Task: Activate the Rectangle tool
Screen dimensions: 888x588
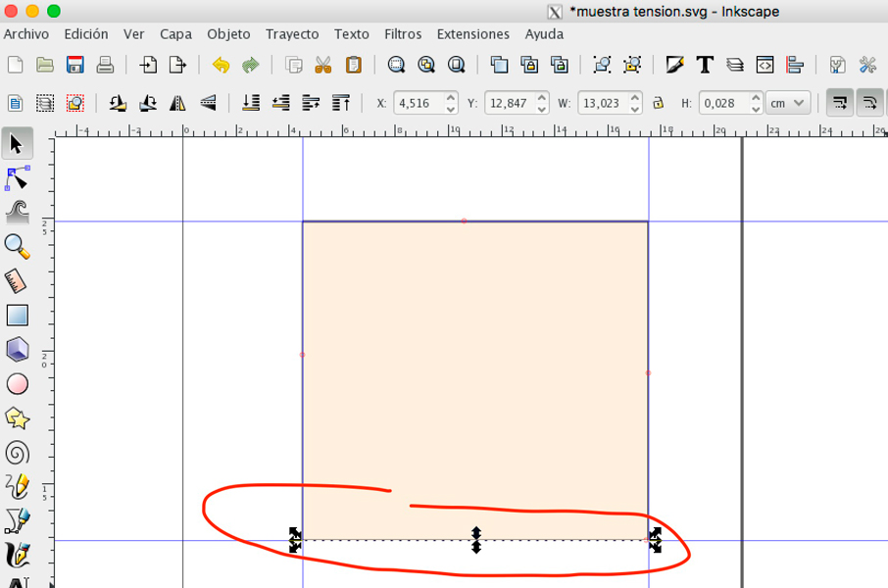Action: click(16, 315)
